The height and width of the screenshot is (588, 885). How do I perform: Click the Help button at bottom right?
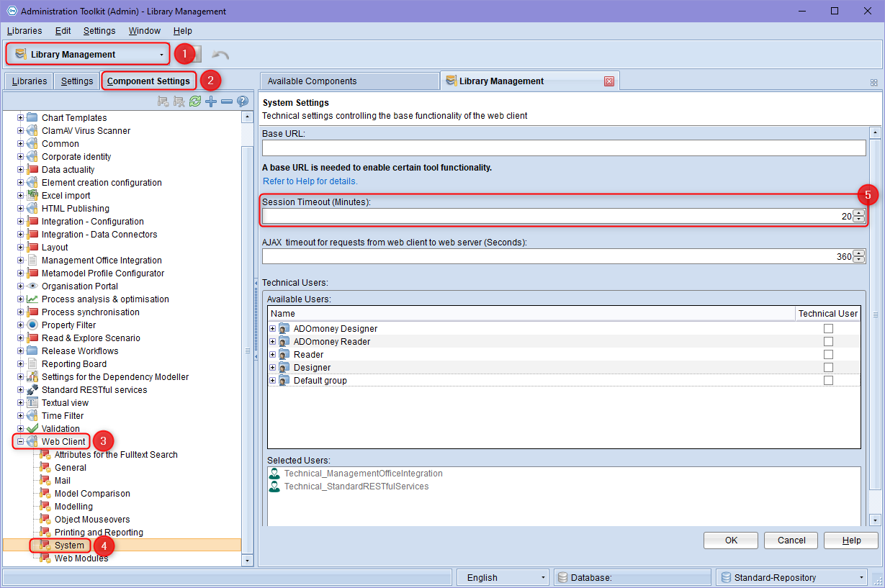tap(851, 540)
